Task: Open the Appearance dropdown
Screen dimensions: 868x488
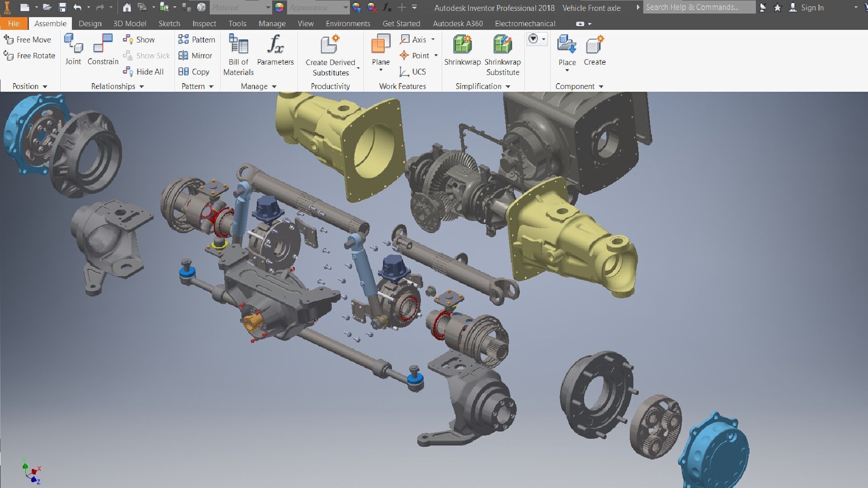Action: pyautogui.click(x=345, y=8)
